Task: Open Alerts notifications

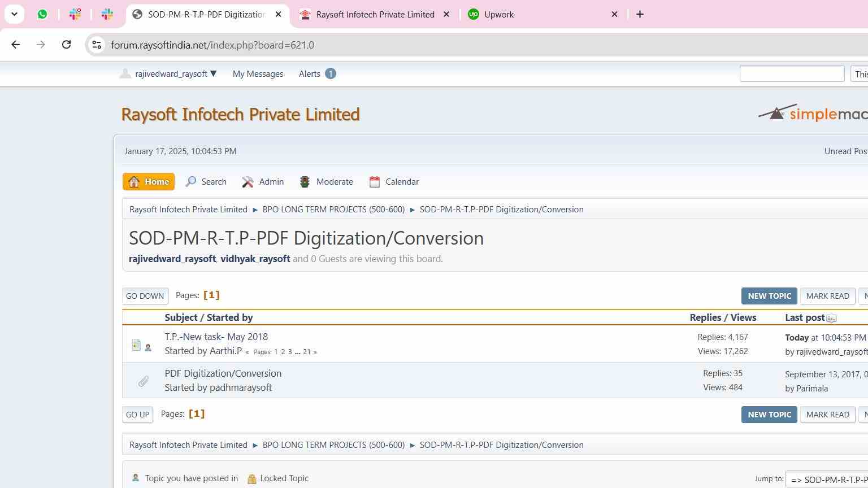Action: [317, 74]
